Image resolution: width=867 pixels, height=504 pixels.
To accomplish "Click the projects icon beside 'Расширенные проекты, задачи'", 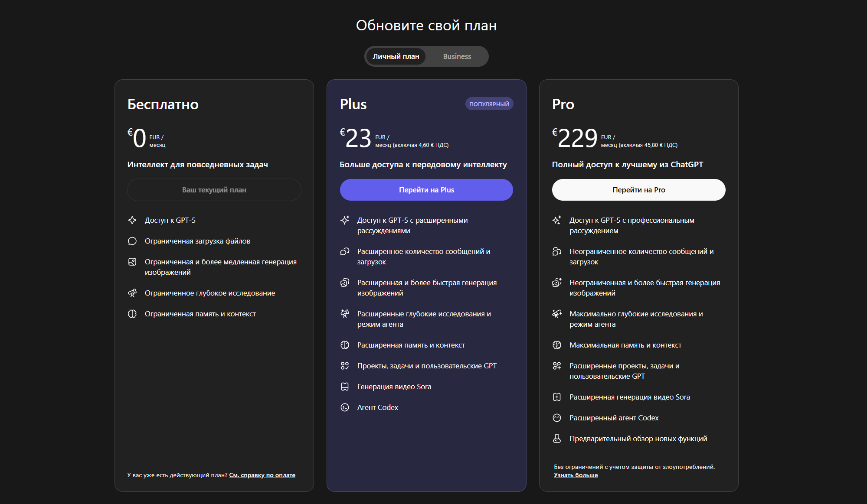I will click(557, 366).
